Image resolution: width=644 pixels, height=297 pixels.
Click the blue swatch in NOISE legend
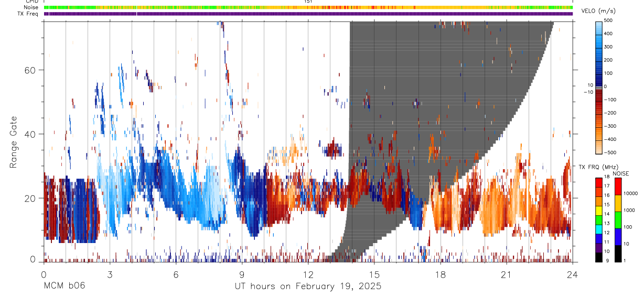pyautogui.click(x=618, y=237)
